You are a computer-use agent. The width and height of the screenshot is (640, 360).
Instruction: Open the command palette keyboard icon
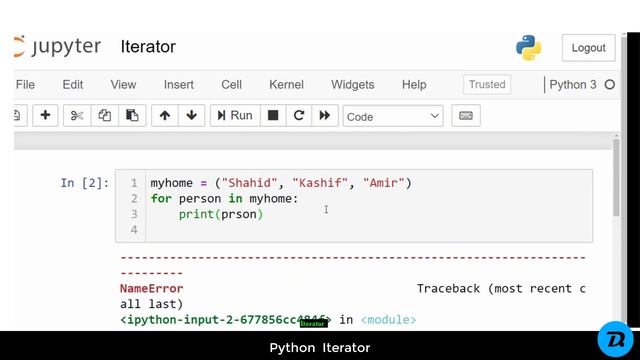(x=466, y=116)
